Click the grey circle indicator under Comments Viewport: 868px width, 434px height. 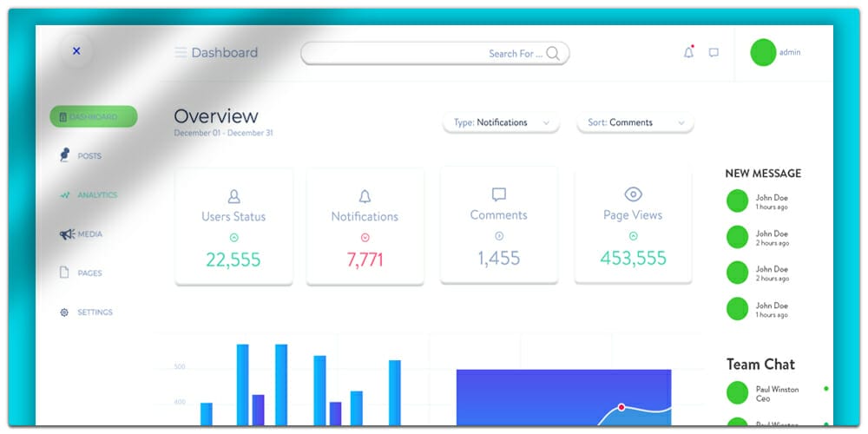pos(499,236)
